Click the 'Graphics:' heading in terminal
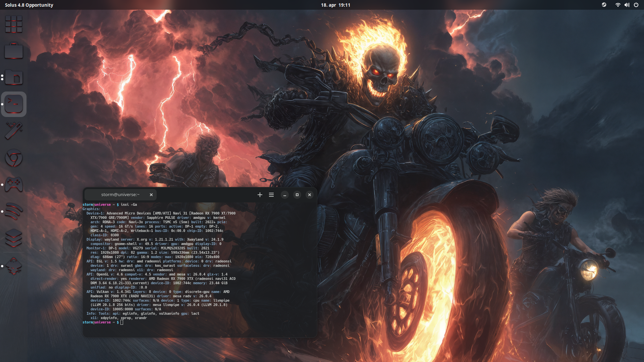The width and height of the screenshot is (644, 362). [91, 209]
